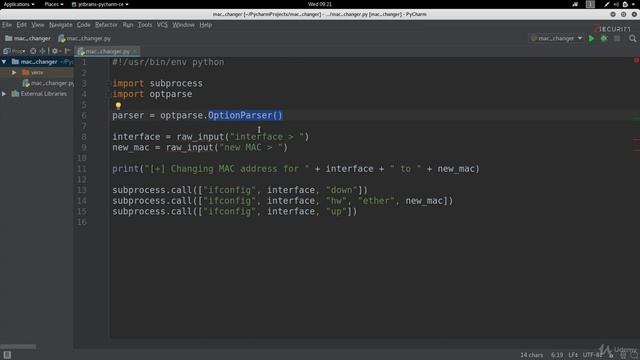
Task: Hide the Project tool window icon
Action: click(x=67, y=51)
